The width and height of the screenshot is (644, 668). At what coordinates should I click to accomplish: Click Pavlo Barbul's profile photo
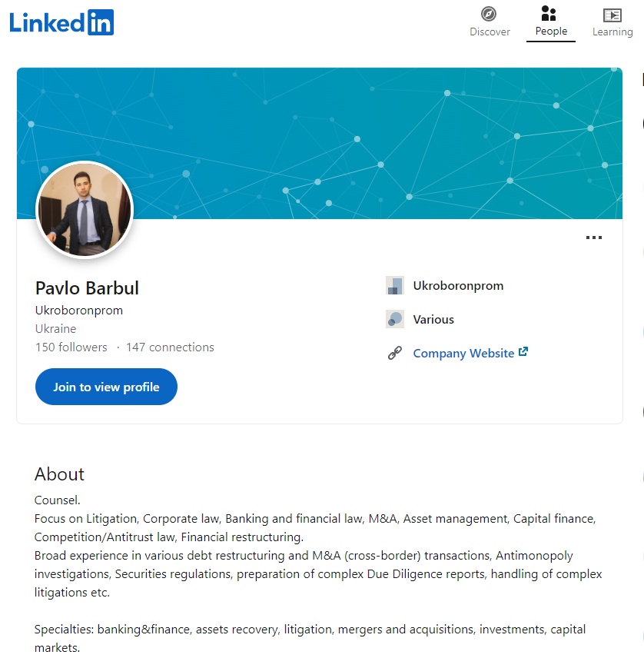[x=85, y=210]
